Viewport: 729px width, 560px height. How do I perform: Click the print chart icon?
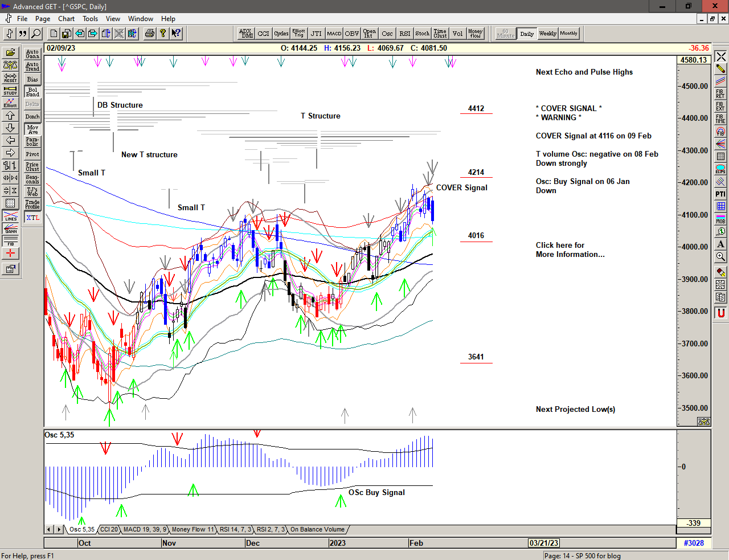coord(149,34)
